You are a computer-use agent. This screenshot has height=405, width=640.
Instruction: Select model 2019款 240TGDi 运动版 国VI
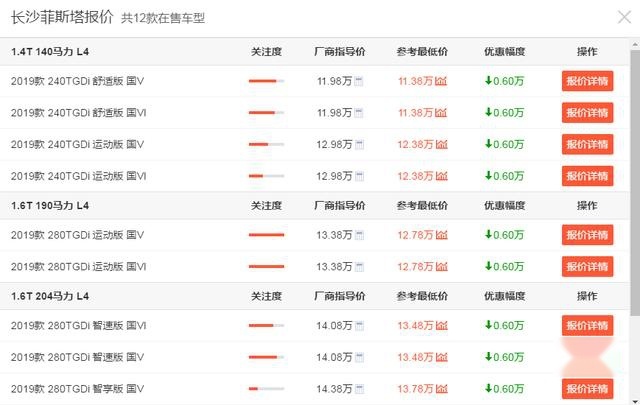[x=79, y=176]
